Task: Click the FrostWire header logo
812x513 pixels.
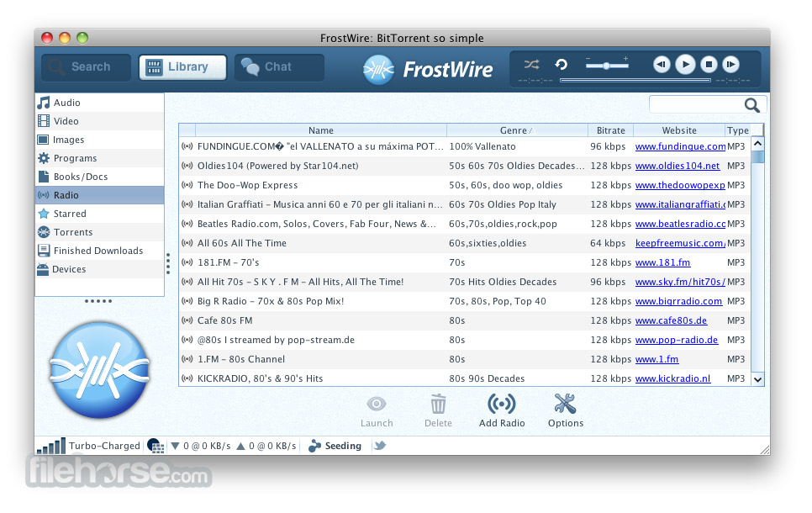Action: (x=428, y=70)
